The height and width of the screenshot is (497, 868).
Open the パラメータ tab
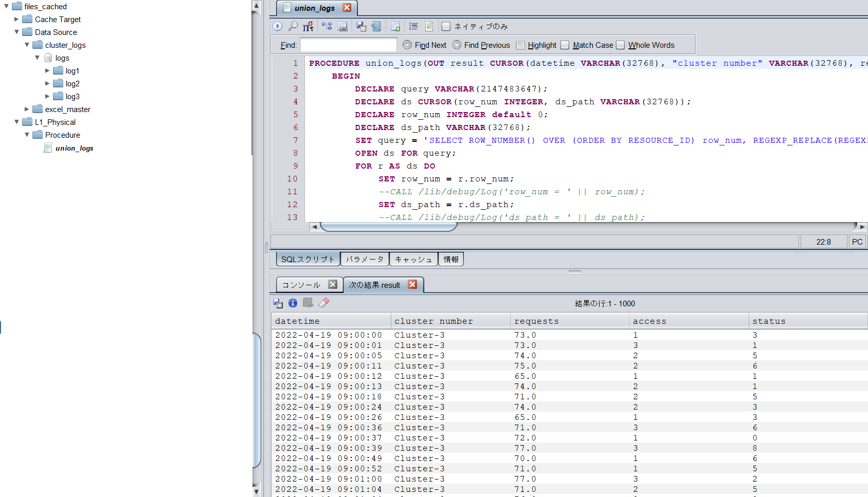click(x=365, y=259)
